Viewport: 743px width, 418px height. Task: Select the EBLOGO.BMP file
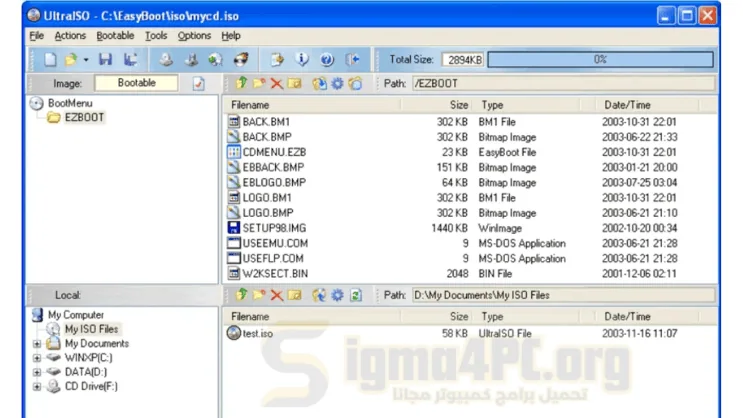pyautogui.click(x=274, y=182)
